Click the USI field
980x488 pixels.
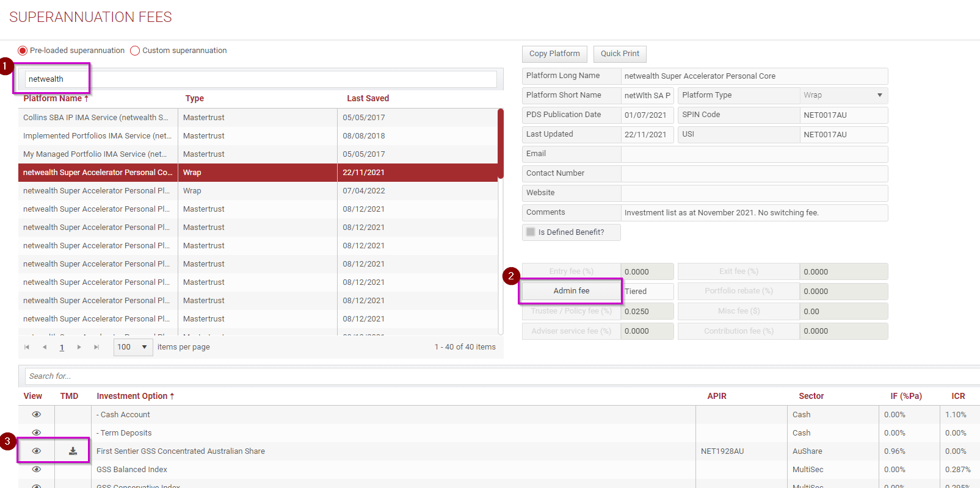pyautogui.click(x=844, y=135)
